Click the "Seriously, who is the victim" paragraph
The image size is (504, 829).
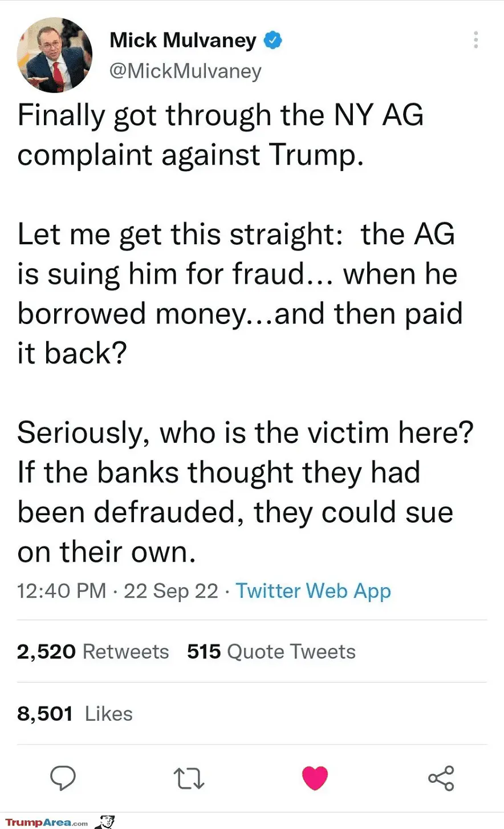pyautogui.click(x=245, y=492)
